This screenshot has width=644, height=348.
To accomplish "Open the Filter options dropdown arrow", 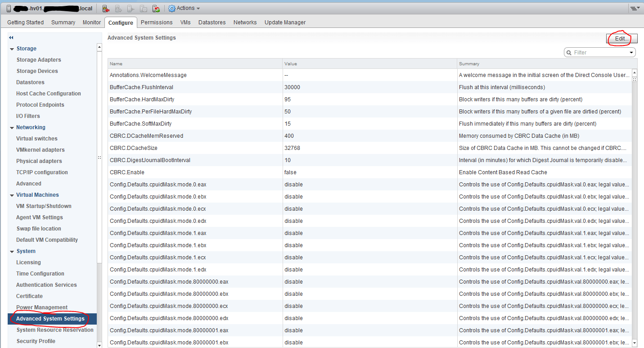I will click(x=631, y=53).
